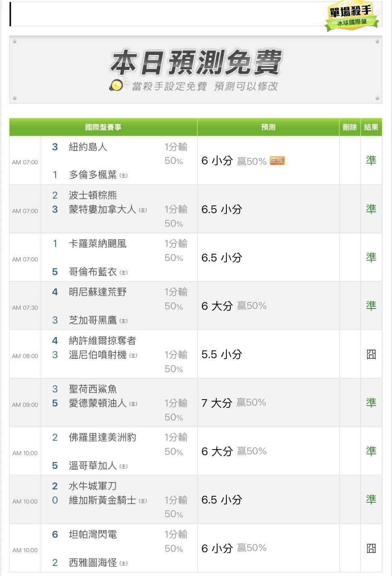This screenshot has width=392, height=576.
Task: Click the 刪除 column header
Action: 349,127
